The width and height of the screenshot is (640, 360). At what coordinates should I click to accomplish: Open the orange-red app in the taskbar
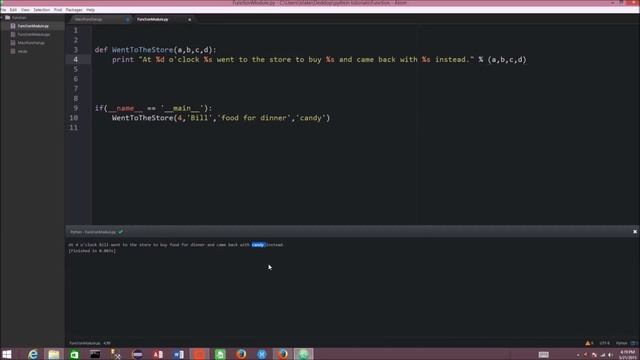click(200, 354)
